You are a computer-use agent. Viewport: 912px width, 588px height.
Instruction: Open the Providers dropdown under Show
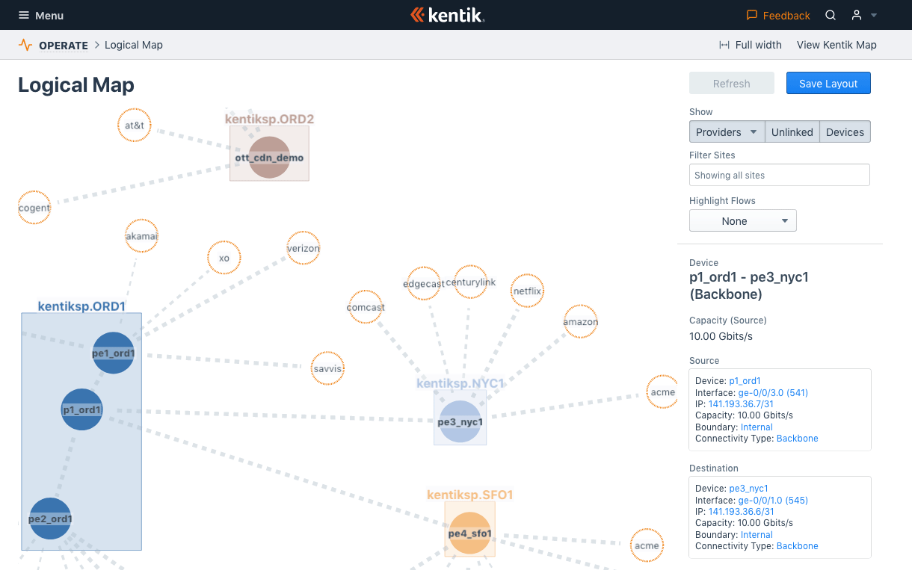(x=726, y=131)
